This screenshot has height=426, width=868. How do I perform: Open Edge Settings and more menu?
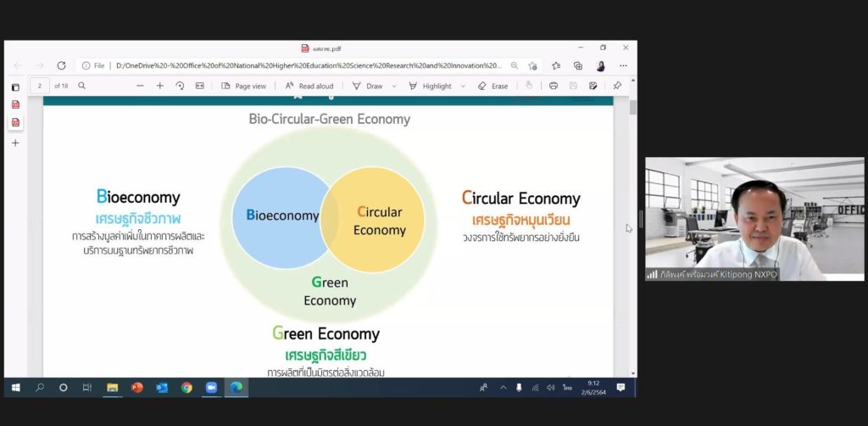point(624,65)
